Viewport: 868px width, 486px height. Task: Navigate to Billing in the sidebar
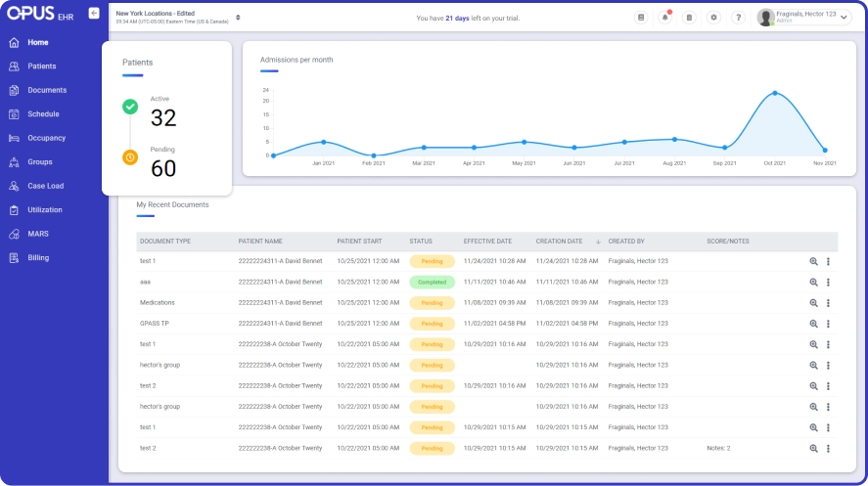click(x=37, y=258)
